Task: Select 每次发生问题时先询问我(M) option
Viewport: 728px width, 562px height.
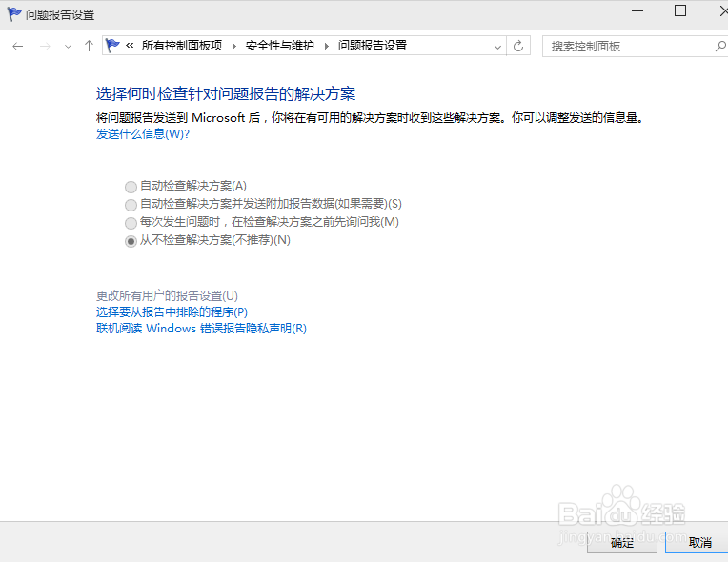Action: click(x=262, y=222)
